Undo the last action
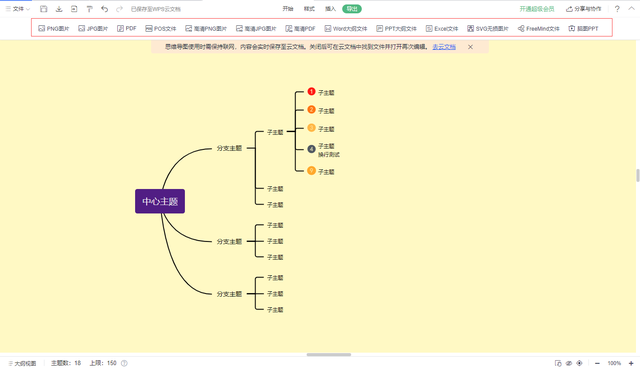The width and height of the screenshot is (640, 370). tap(104, 9)
